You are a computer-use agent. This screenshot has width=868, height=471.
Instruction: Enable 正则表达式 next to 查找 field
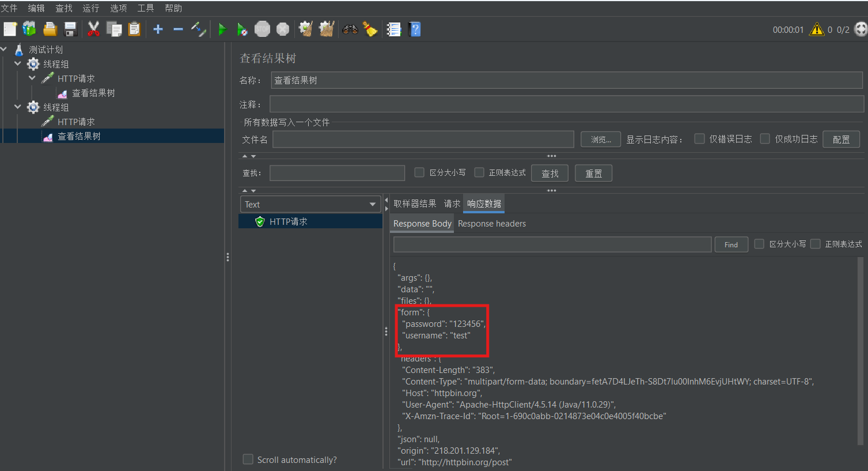tap(479, 172)
